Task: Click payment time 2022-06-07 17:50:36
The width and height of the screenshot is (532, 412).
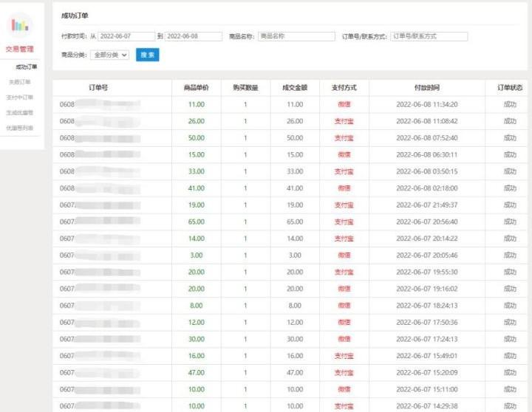Action: coord(427,322)
